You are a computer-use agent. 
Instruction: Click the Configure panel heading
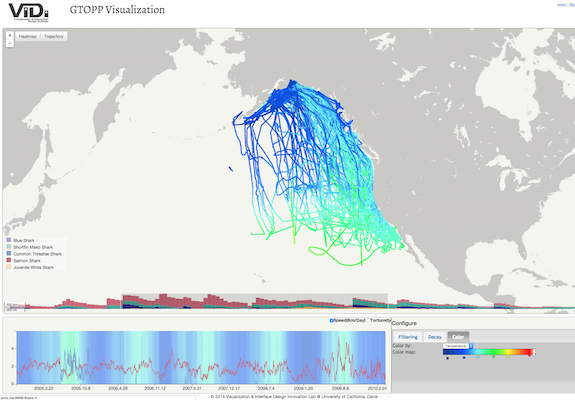tap(404, 323)
